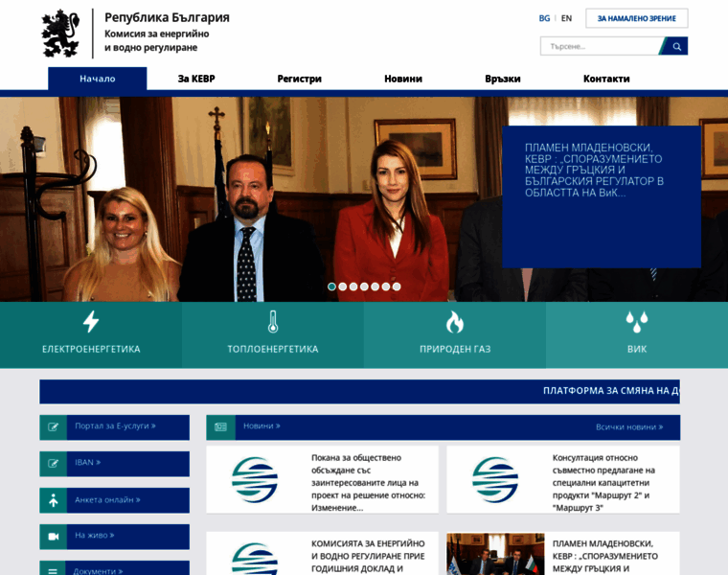Open the slide caption Пламен Младеновски, КЕВР
Viewport: 728px width, 575px height.
click(594, 170)
